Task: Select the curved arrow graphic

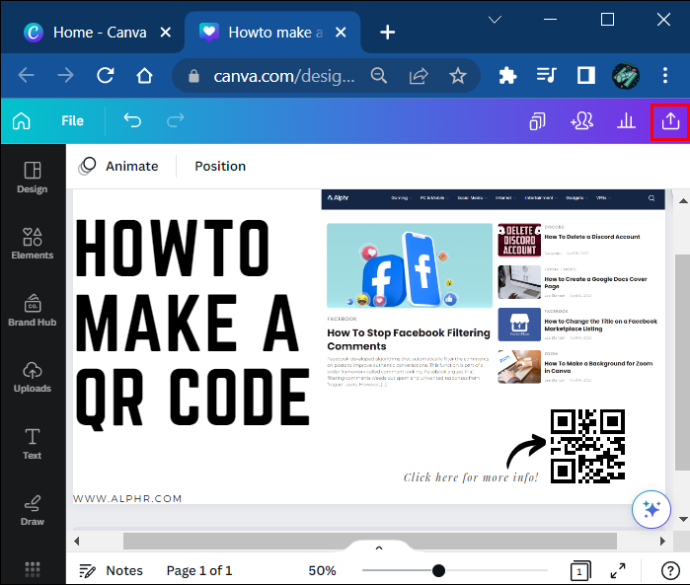Action: click(526, 451)
